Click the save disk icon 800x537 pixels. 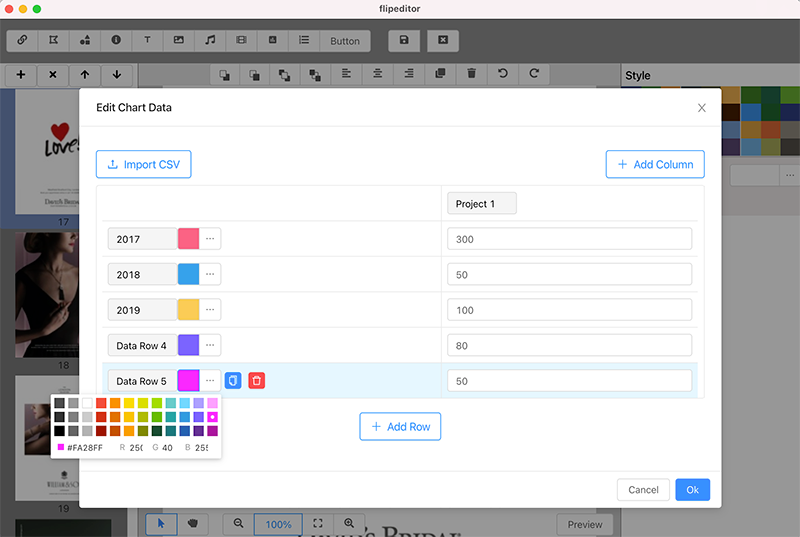(404, 40)
